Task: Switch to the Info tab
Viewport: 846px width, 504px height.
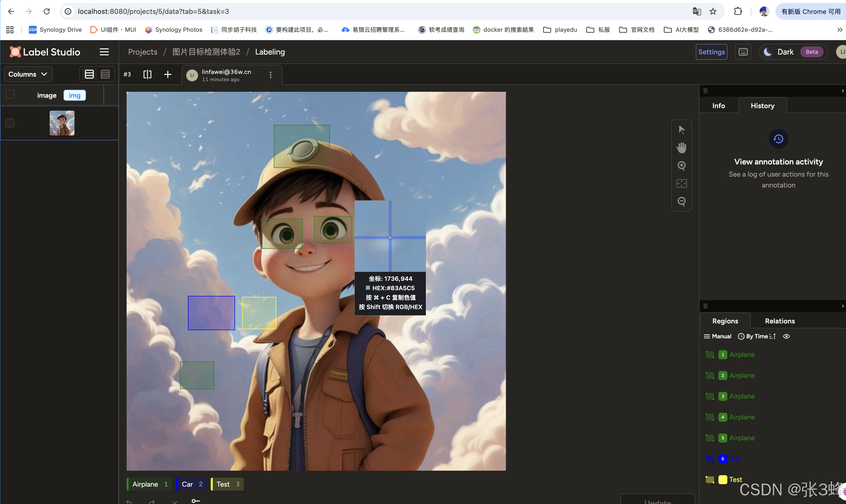Action: (719, 106)
